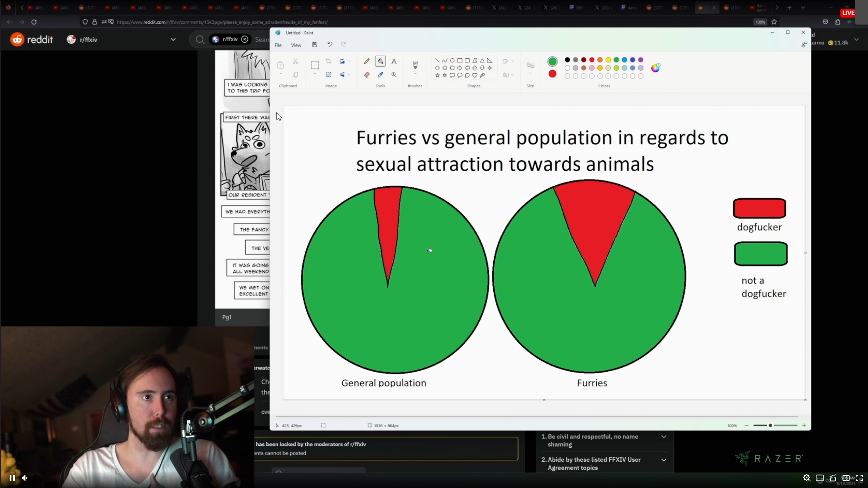The width and height of the screenshot is (868, 488).
Task: Open the Brushes tool
Action: (415, 65)
